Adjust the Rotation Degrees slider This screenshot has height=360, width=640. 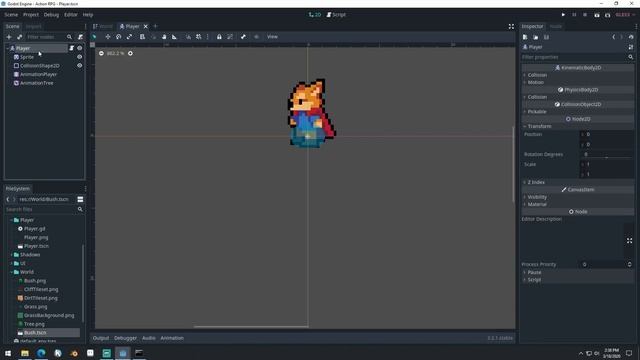pos(607,157)
